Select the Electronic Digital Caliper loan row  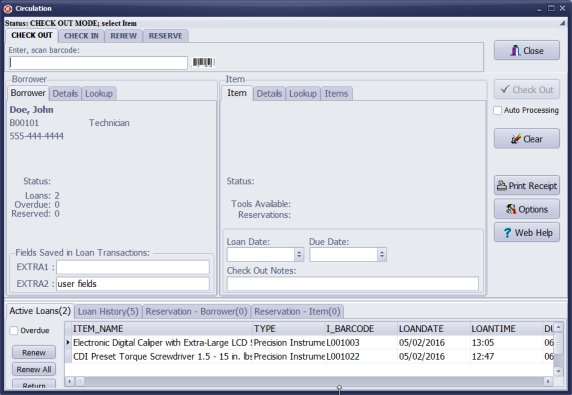tap(309, 342)
